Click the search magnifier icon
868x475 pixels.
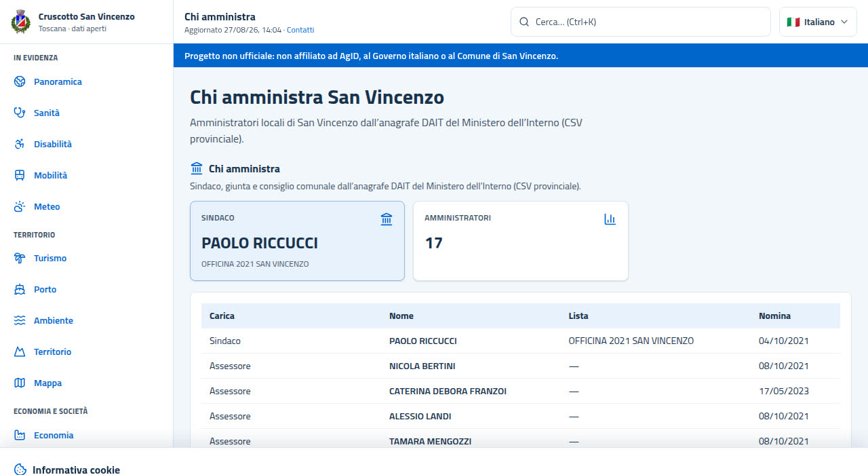tap(524, 22)
